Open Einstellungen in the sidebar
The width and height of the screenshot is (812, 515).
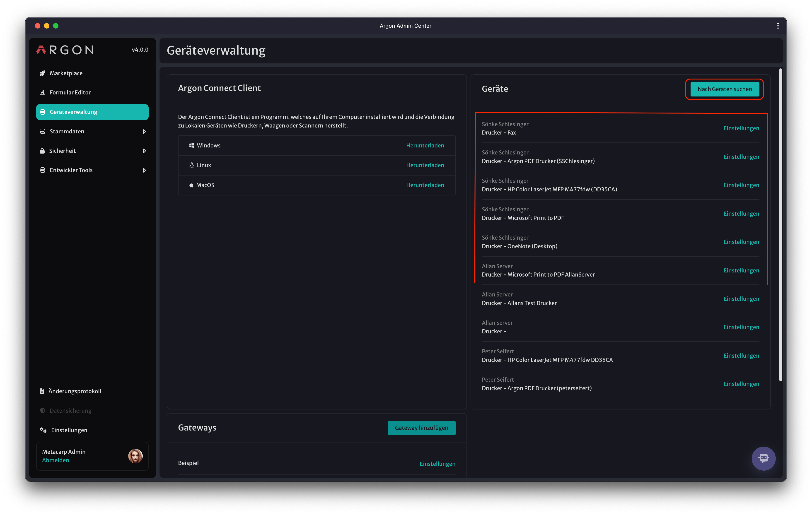point(92,430)
